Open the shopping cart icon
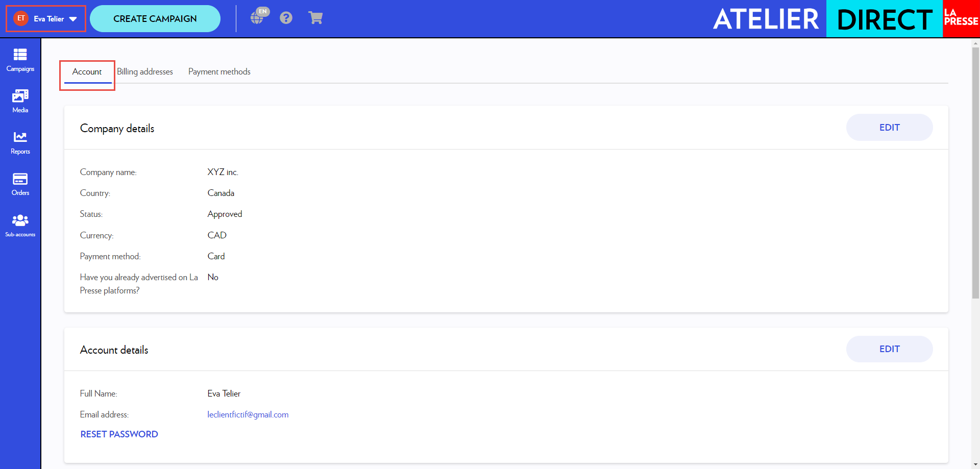Image resolution: width=980 pixels, height=469 pixels. [x=315, y=18]
